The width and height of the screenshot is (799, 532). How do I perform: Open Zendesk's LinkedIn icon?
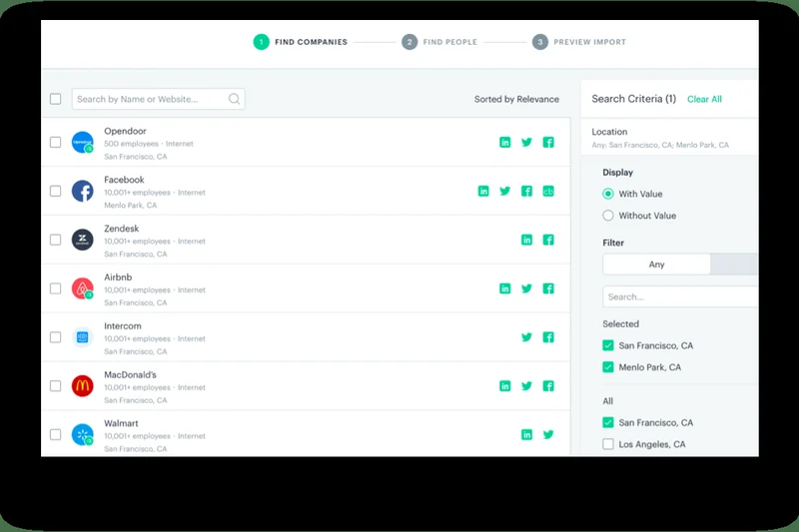coord(526,240)
